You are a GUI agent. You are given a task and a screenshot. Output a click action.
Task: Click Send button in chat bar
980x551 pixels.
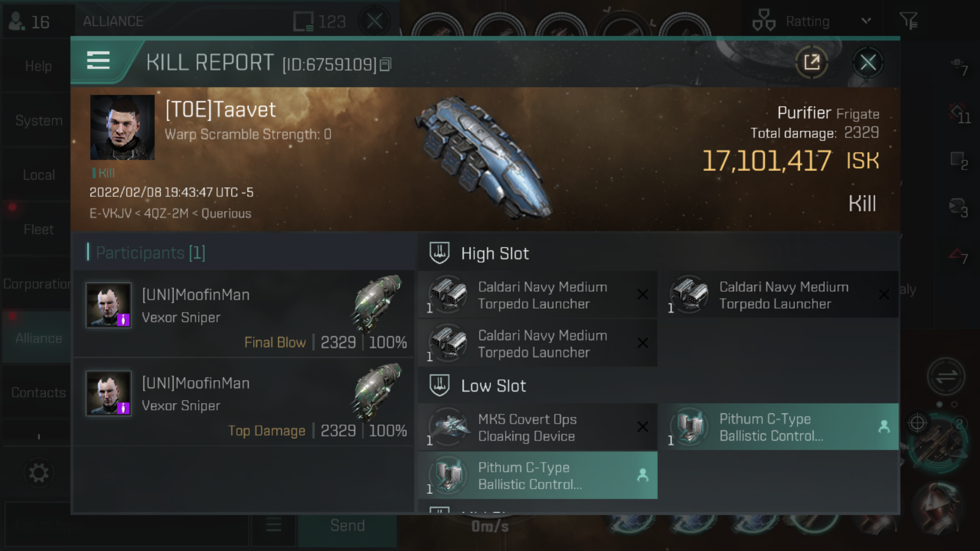pos(347,526)
